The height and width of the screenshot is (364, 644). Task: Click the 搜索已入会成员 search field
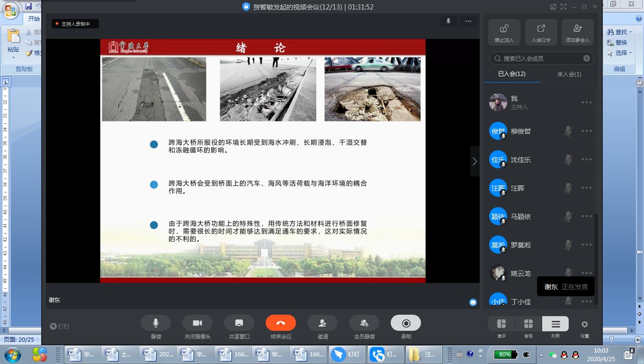(540, 58)
